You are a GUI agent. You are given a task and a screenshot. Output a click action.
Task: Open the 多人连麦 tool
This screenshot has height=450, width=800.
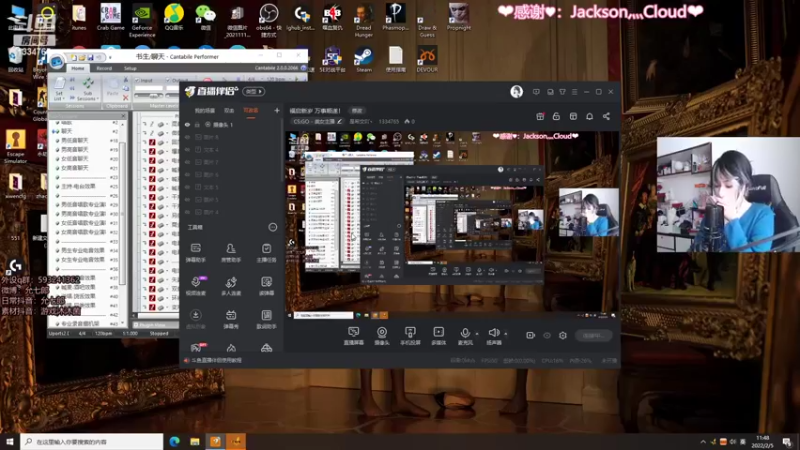coord(231,286)
